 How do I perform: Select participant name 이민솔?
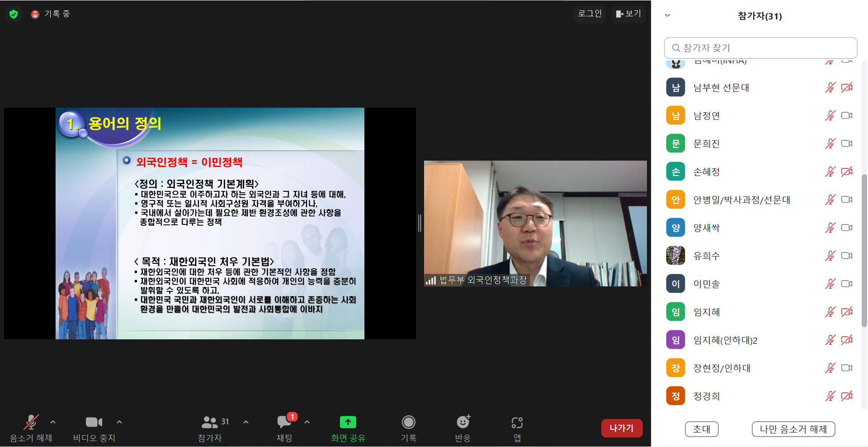click(707, 284)
